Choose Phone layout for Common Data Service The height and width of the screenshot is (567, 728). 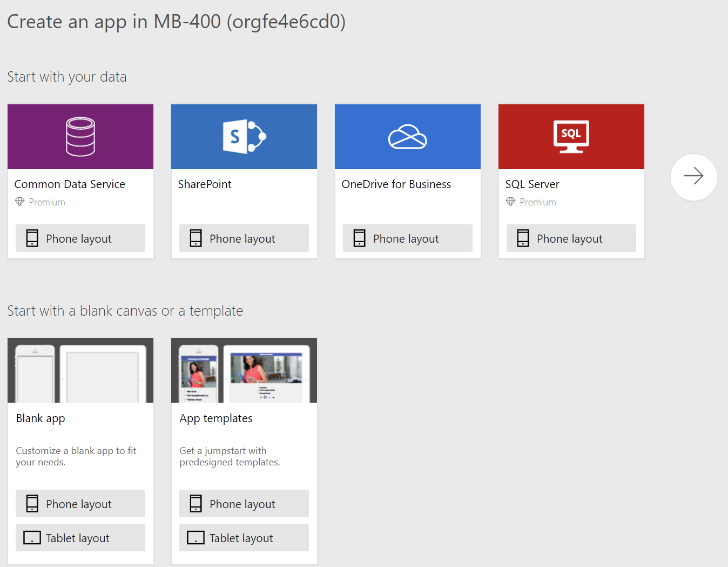80,238
